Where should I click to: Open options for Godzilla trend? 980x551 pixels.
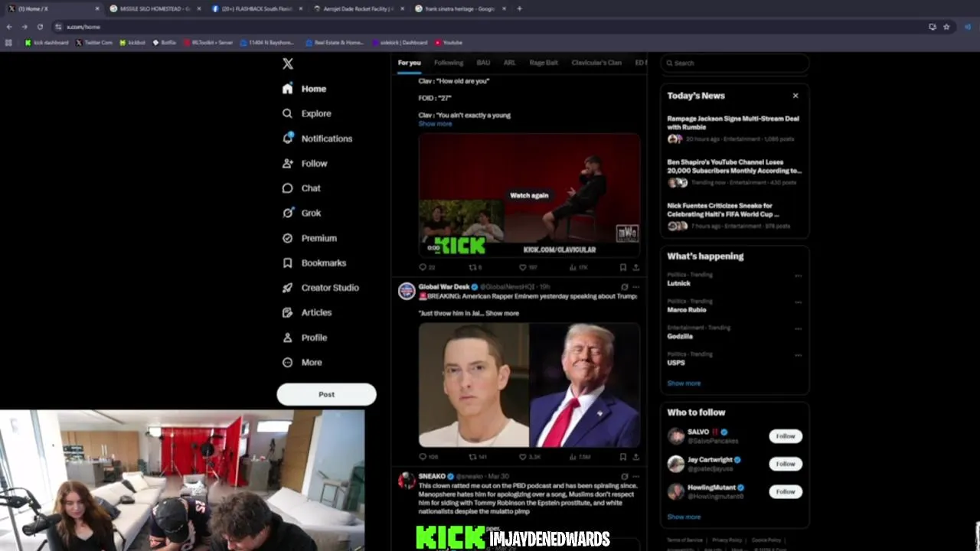[x=798, y=328]
